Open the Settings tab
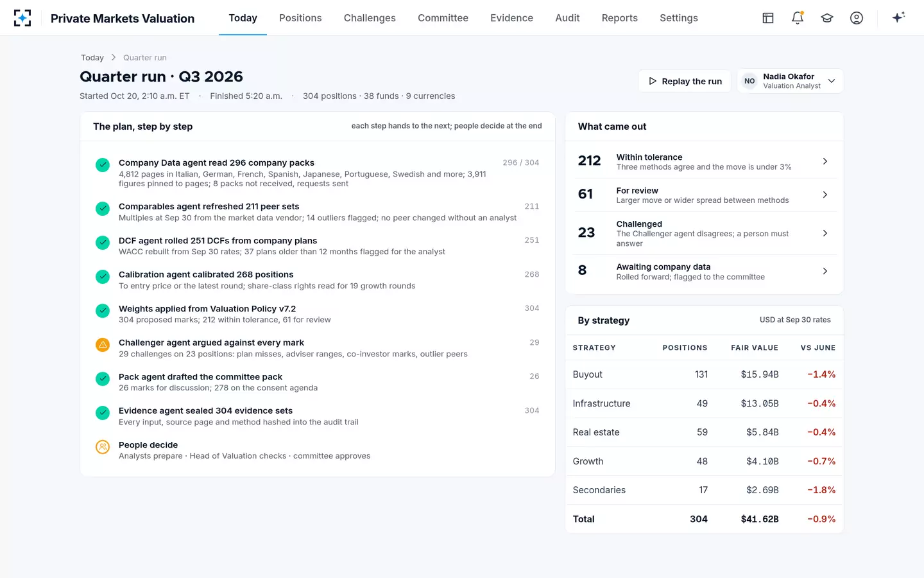This screenshot has height=578, width=924. 679,18
